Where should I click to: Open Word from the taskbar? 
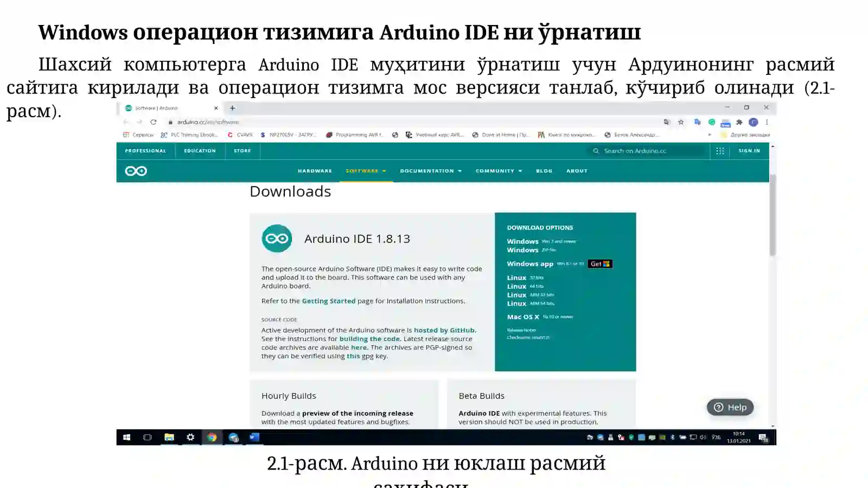[254, 437]
